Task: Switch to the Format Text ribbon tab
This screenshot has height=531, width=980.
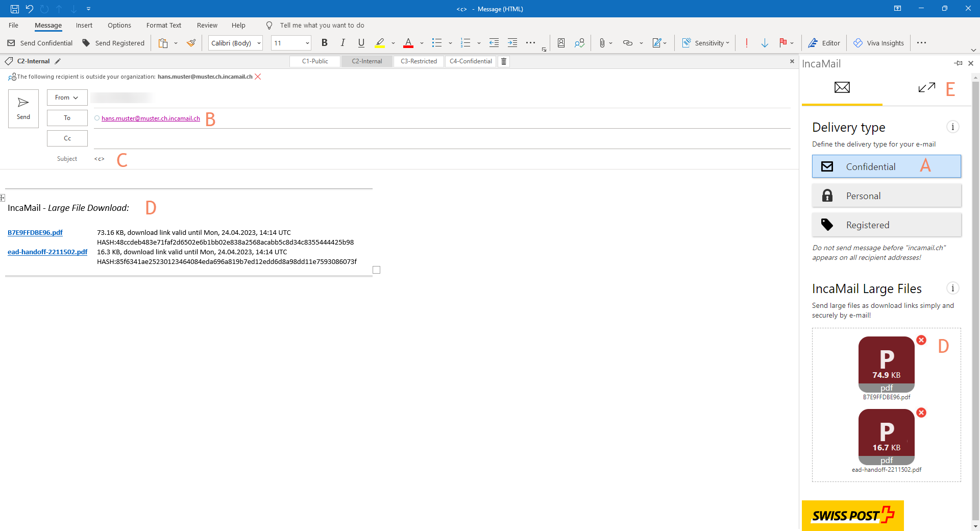Action: tap(163, 25)
